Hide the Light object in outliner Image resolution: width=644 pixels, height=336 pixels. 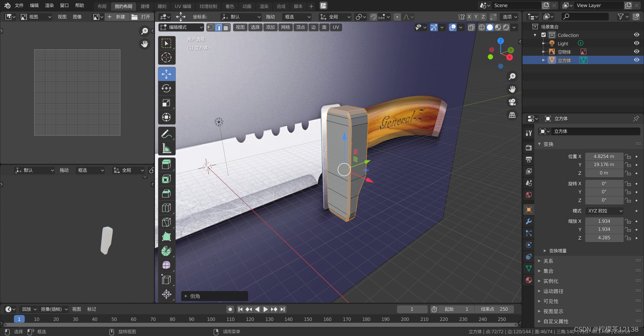(x=636, y=43)
